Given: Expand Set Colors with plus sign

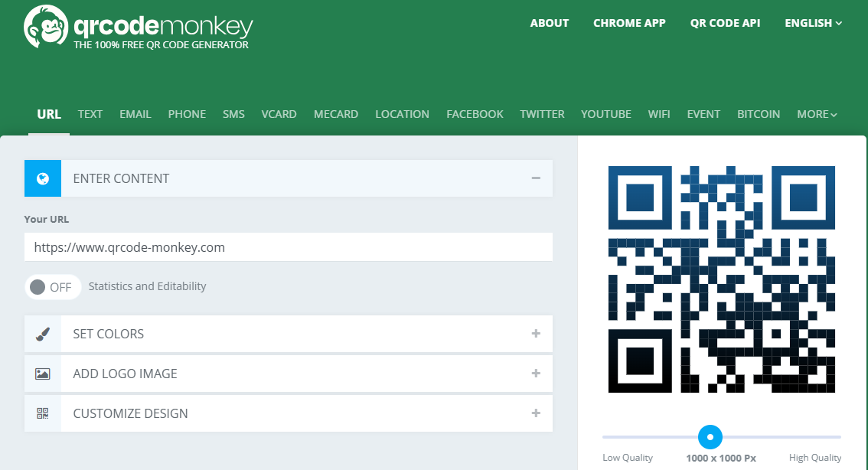Looking at the screenshot, I should [x=536, y=333].
